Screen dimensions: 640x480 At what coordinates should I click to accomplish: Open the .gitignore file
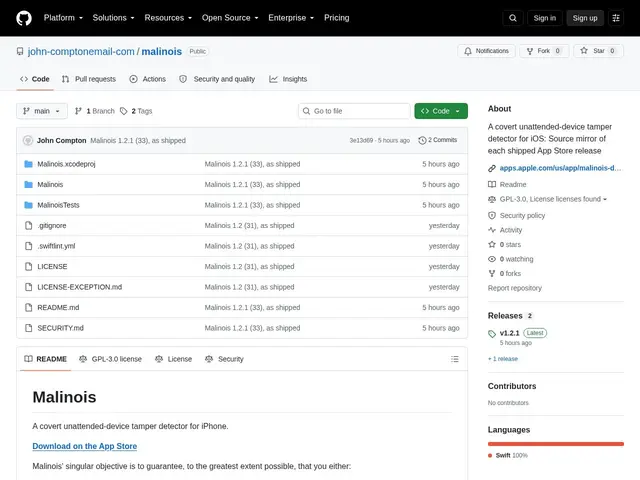click(52, 225)
